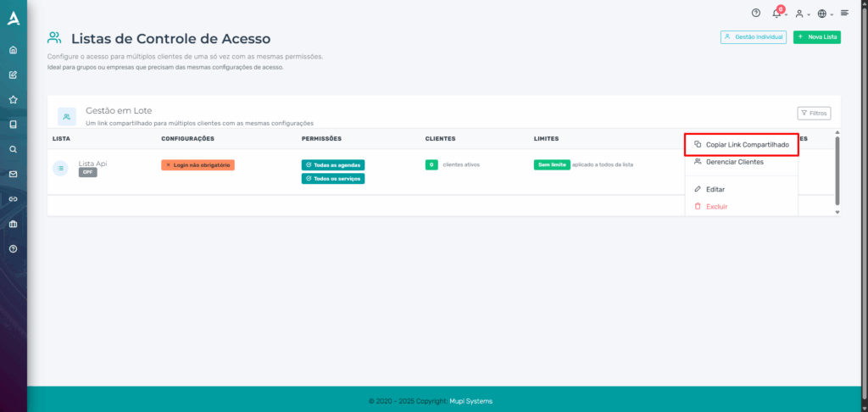Select Editar in the context menu
This screenshot has width=868, height=412.
[x=715, y=189]
